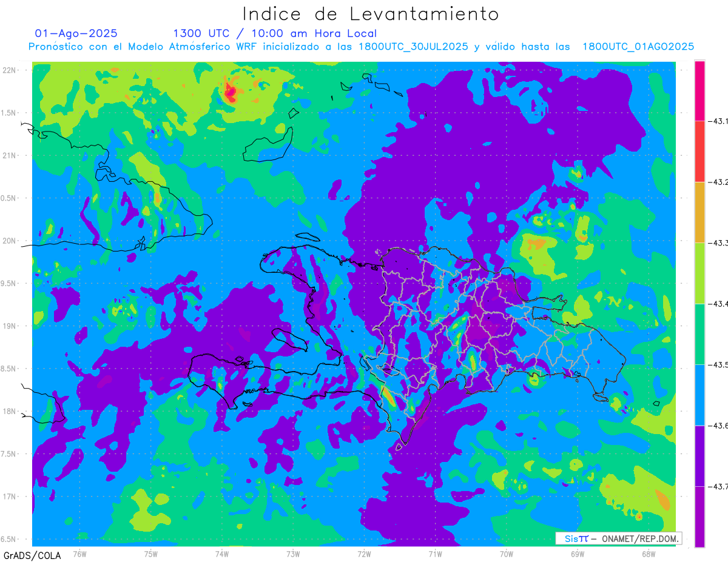Click the longitude label '75W'

[151, 554]
